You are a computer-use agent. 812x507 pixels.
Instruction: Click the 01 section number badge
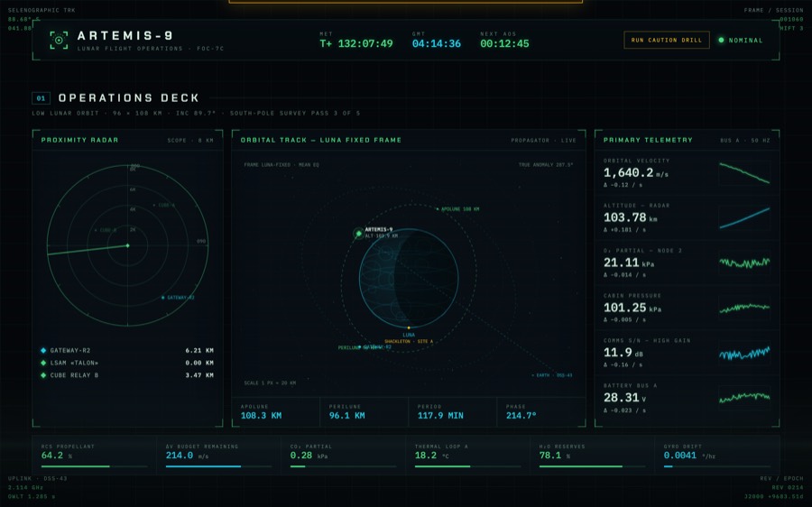pos(41,97)
